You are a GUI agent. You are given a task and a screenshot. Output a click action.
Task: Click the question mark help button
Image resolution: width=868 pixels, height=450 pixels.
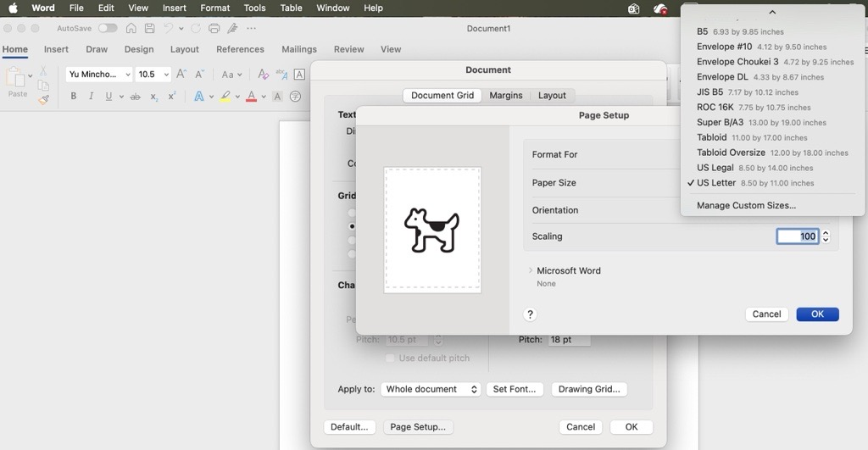point(530,314)
